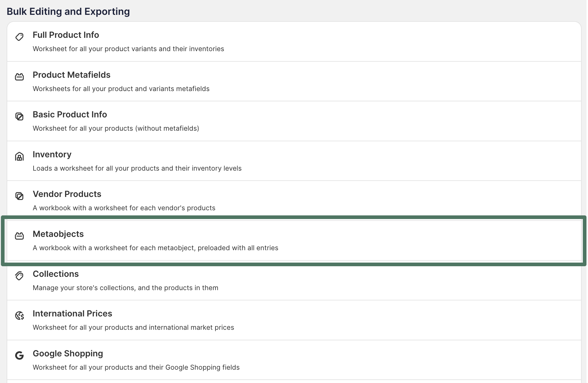Click the Product Metafields icon
The image size is (588, 383).
pyautogui.click(x=19, y=77)
